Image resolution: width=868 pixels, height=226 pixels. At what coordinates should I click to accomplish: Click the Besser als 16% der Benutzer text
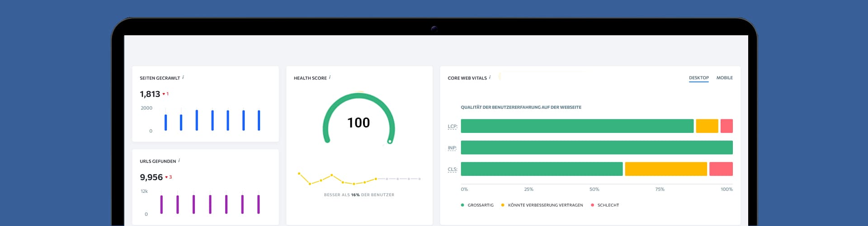[x=359, y=195]
